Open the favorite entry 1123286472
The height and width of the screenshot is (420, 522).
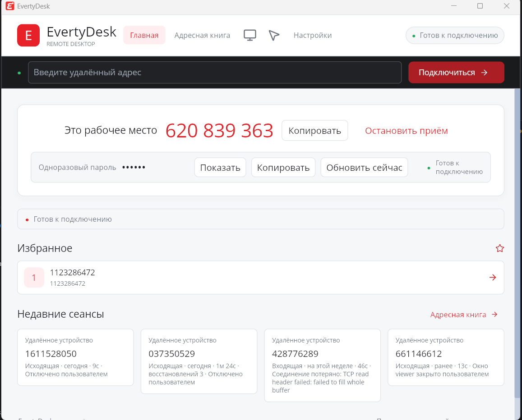[x=261, y=277]
